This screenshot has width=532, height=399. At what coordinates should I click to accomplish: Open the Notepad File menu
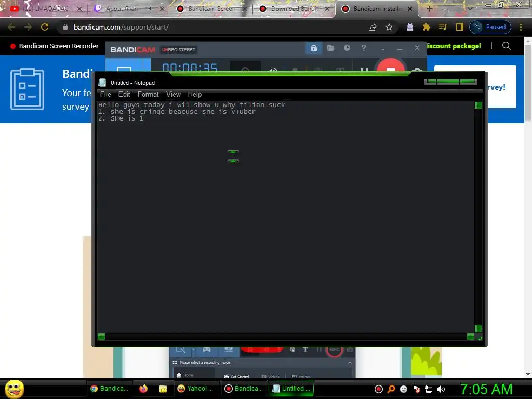pyautogui.click(x=105, y=95)
